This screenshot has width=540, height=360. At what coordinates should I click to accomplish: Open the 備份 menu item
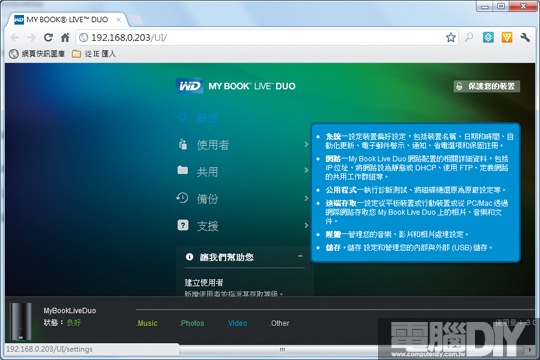(x=242, y=198)
